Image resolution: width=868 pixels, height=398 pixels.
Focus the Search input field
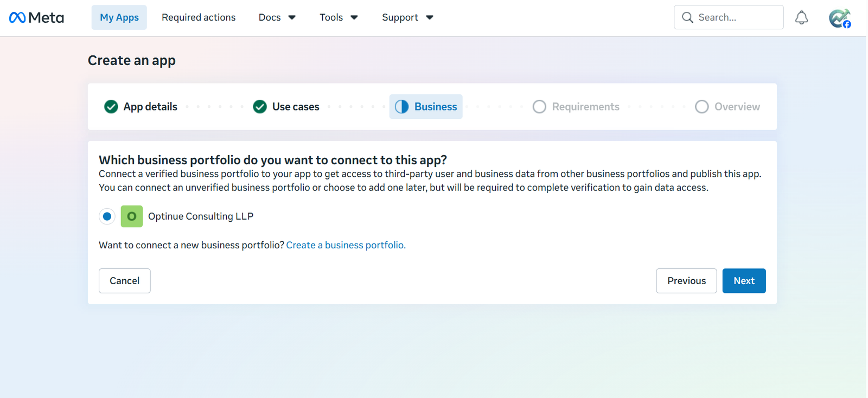(x=729, y=17)
